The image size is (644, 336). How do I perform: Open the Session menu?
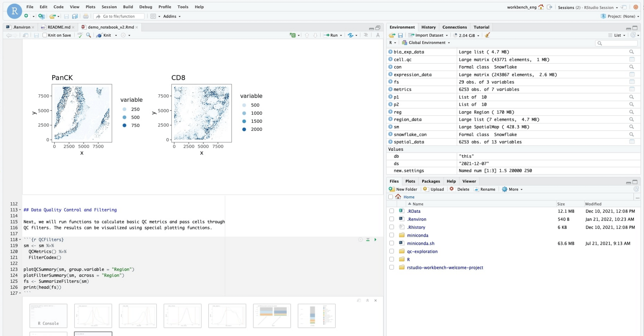109,7
